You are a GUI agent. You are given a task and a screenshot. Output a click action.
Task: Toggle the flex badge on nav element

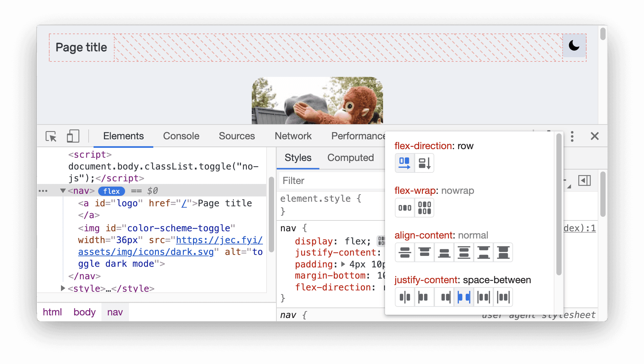(x=110, y=191)
